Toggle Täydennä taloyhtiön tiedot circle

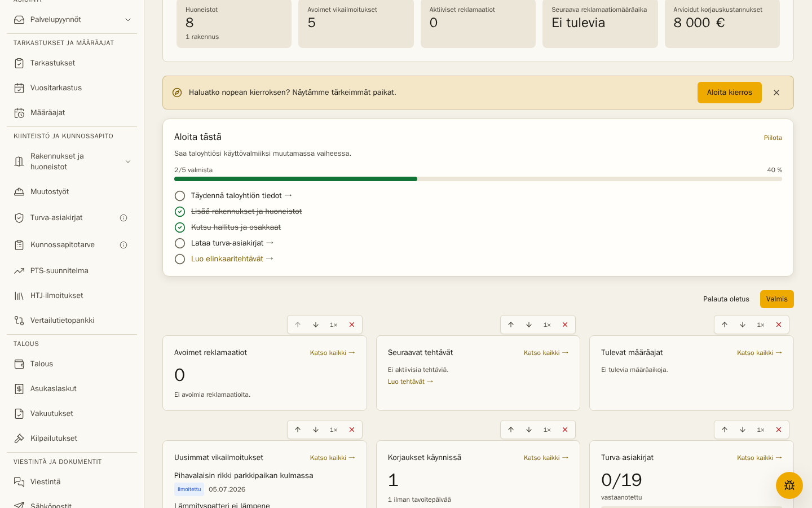tap(180, 196)
